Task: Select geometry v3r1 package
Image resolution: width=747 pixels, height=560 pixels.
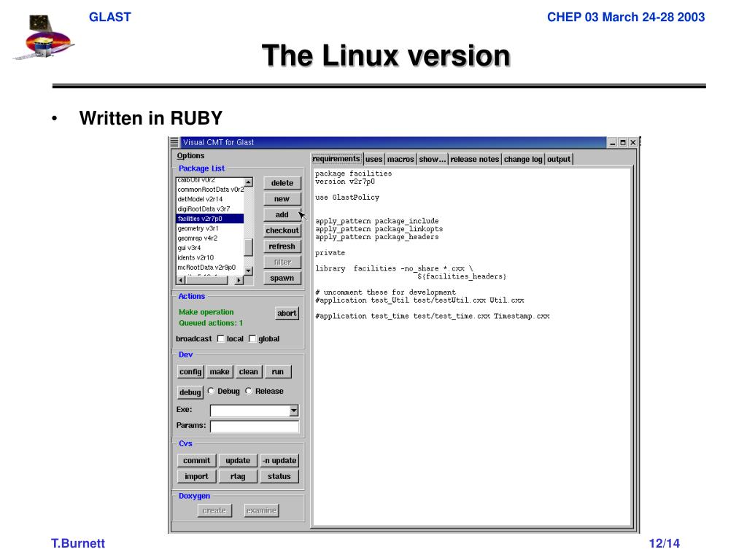Action: tap(210, 228)
